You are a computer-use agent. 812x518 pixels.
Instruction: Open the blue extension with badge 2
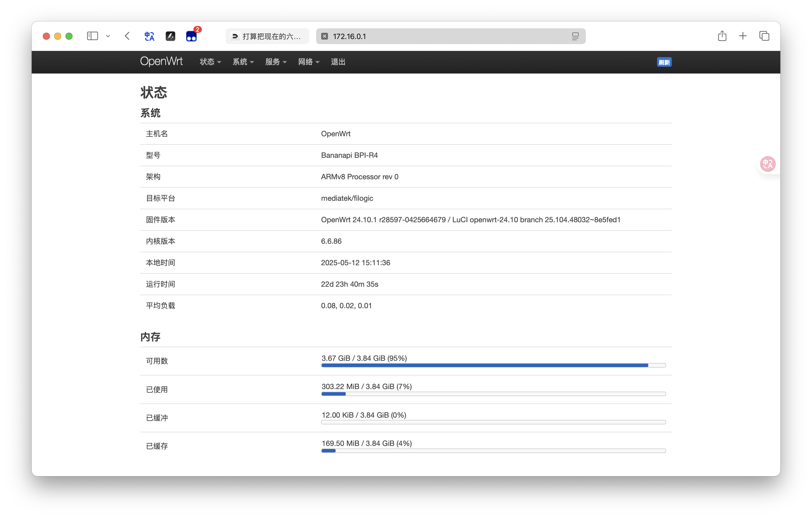tap(191, 36)
